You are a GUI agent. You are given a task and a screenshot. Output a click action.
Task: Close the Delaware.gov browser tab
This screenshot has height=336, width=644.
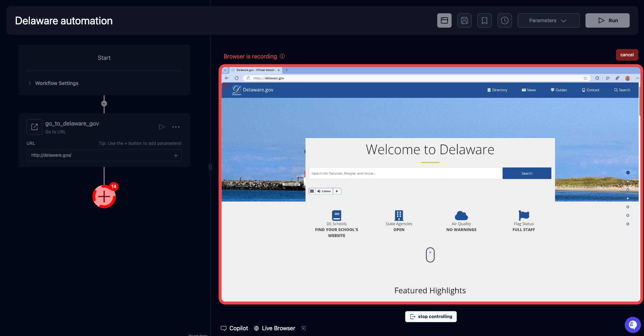point(279,70)
